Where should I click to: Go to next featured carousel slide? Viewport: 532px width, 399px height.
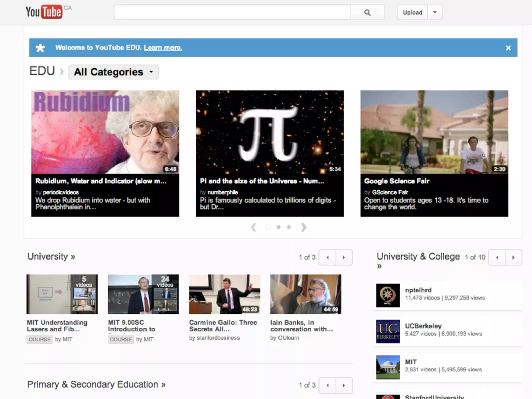point(303,227)
